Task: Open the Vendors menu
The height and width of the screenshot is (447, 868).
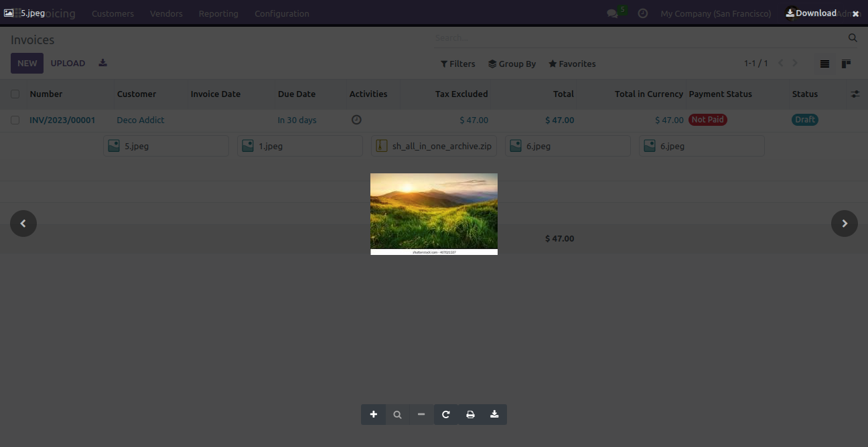Action: (166, 13)
